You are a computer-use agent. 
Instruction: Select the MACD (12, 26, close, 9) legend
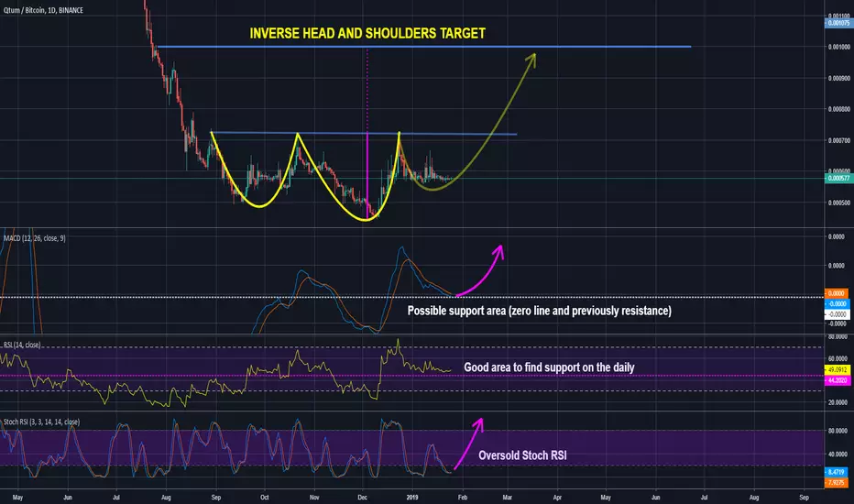tap(34, 238)
